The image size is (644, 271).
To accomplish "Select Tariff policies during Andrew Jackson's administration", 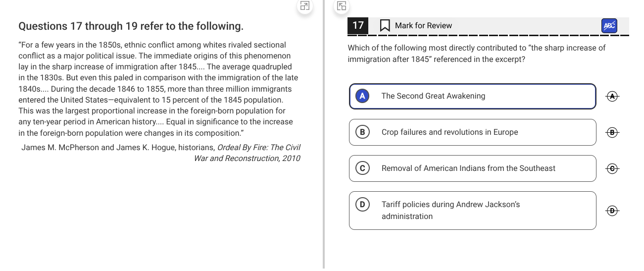I will click(x=472, y=211).
